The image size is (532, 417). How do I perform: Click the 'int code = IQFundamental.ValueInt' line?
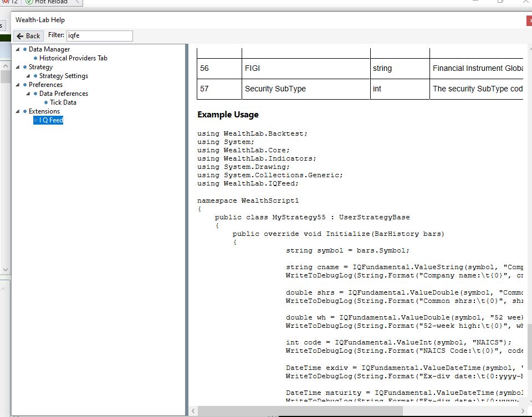tap(398, 342)
